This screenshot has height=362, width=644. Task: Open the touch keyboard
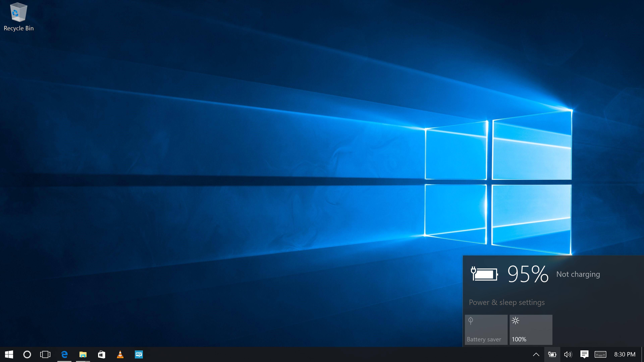pos(600,354)
